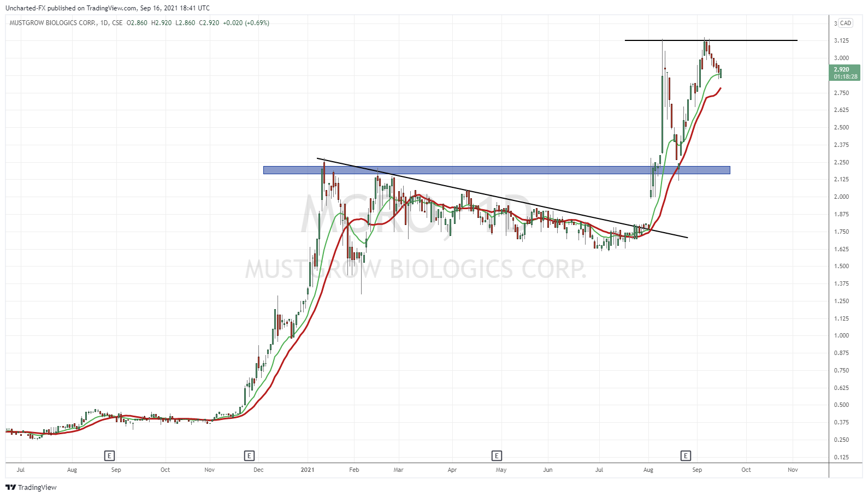This screenshot has width=868, height=497.
Task: Click the 2.750 price axis label
Action: [x=841, y=93]
